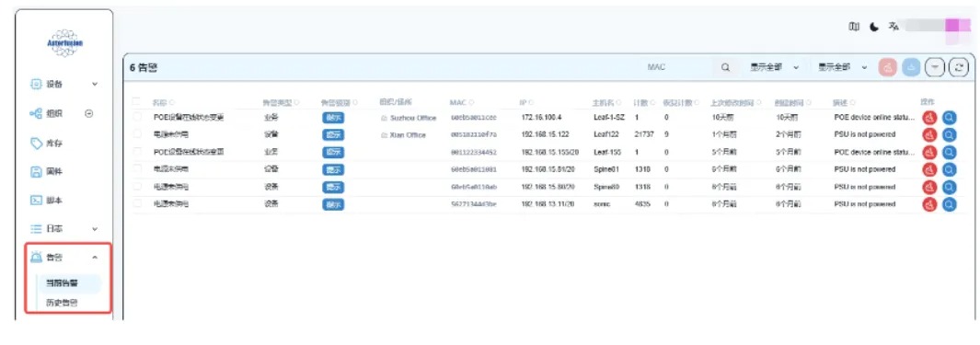
Task: Tick the checkbox for the Leaf-155 alarm row
Action: tap(137, 152)
